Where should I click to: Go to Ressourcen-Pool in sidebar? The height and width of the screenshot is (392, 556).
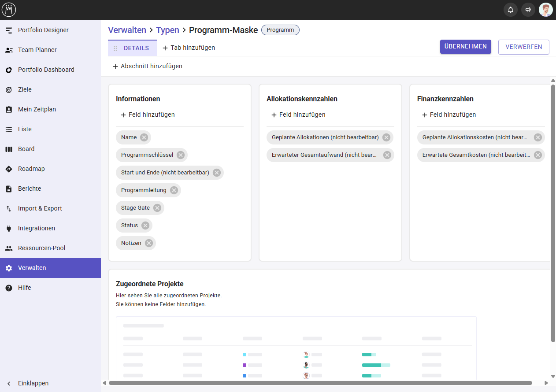coord(41,248)
